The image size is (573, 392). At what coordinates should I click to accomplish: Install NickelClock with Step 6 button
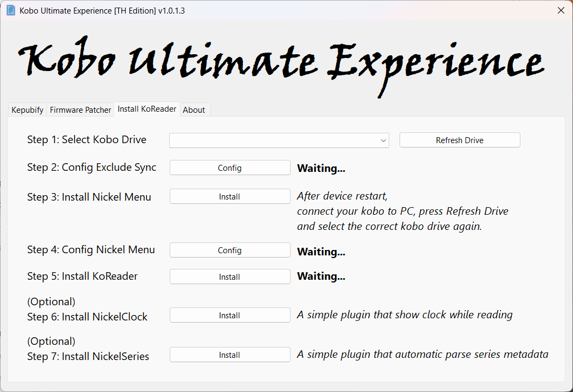click(230, 315)
